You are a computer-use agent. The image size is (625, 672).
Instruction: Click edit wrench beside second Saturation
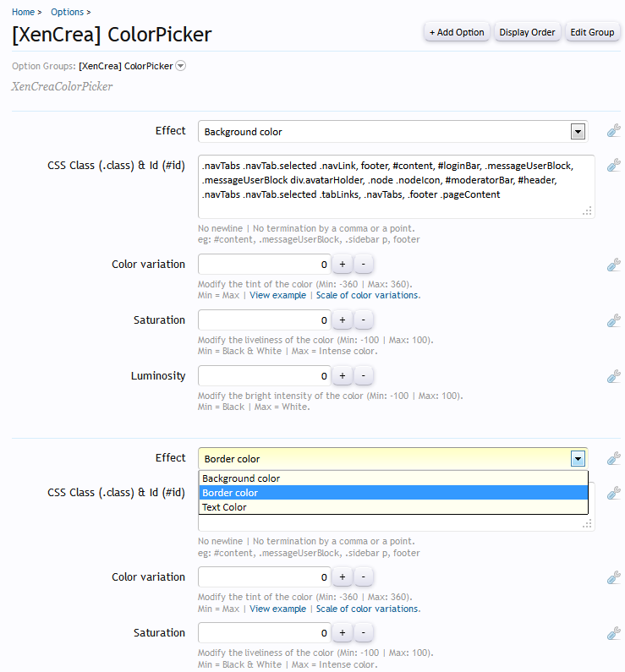point(614,633)
